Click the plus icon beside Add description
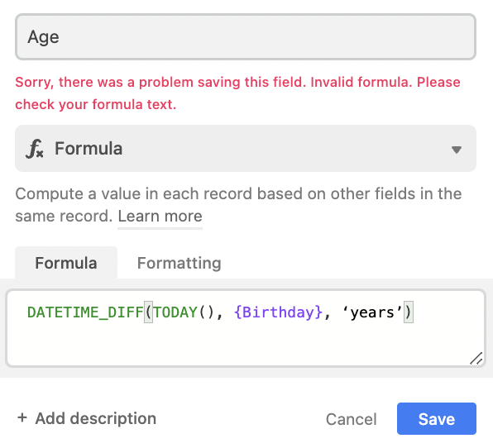Viewport: 493px width, 448px height. [x=22, y=418]
